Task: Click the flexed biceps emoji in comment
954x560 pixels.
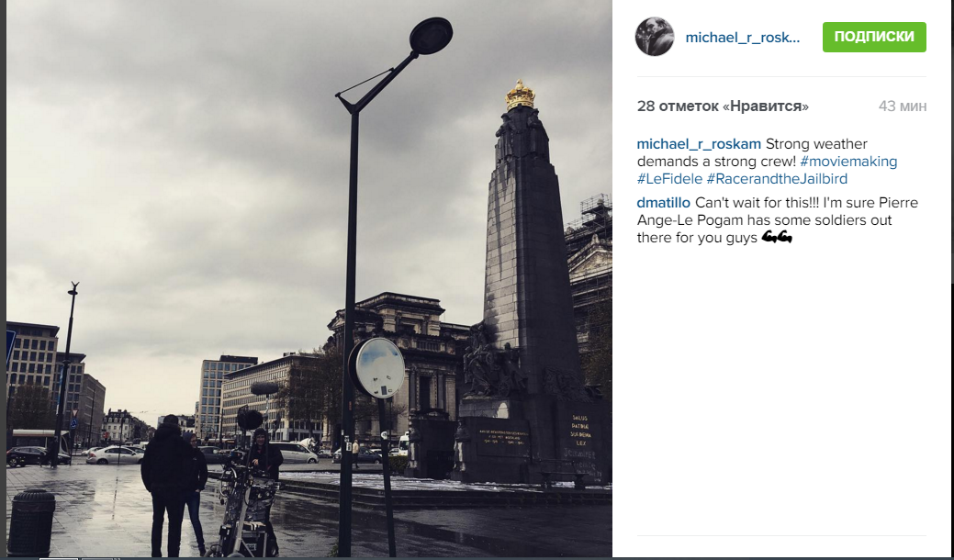Action: coord(777,237)
